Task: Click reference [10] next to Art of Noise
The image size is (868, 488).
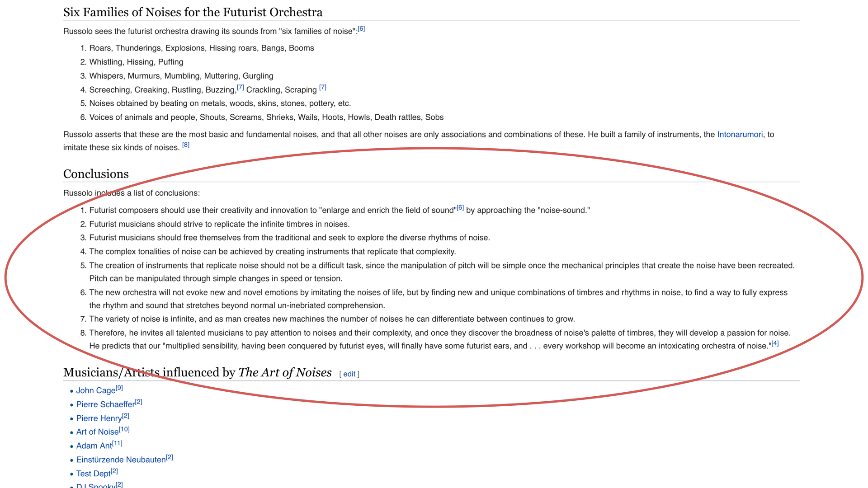Action: (x=124, y=429)
